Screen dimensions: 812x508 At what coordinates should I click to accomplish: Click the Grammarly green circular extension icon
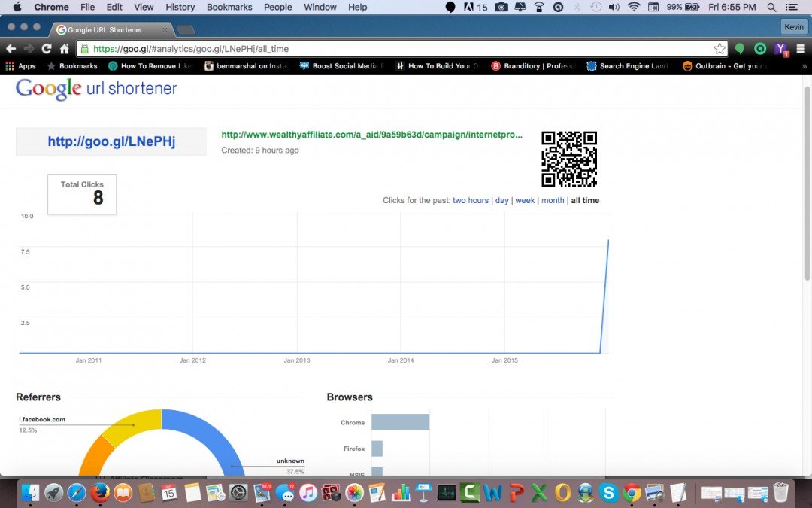tap(759, 49)
